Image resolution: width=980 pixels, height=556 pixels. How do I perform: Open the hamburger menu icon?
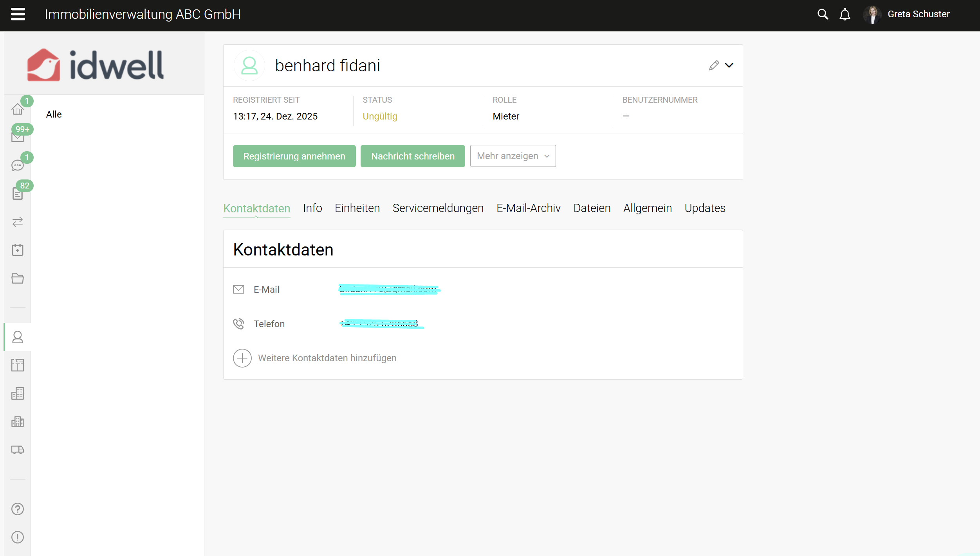pos(18,14)
